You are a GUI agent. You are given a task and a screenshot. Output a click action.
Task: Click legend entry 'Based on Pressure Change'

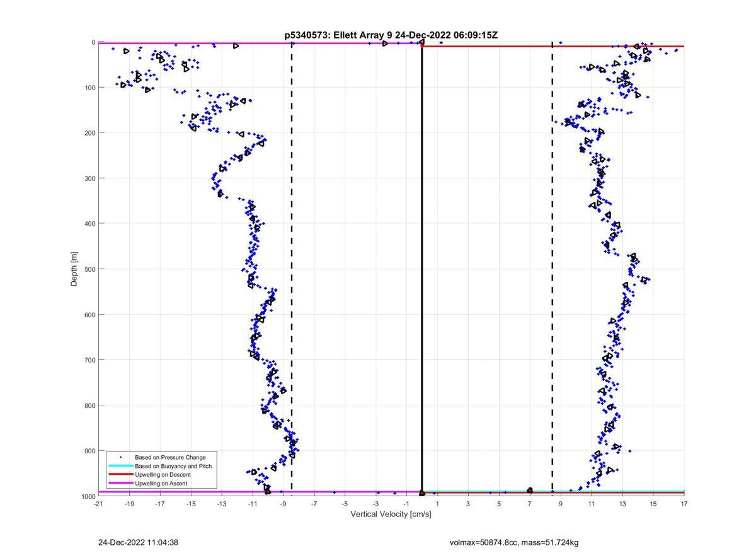point(170,456)
